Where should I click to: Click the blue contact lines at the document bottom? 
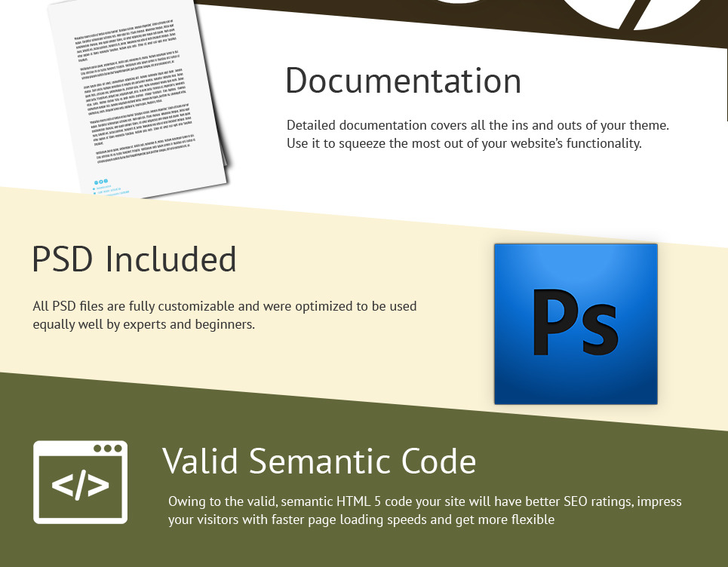coord(109,192)
